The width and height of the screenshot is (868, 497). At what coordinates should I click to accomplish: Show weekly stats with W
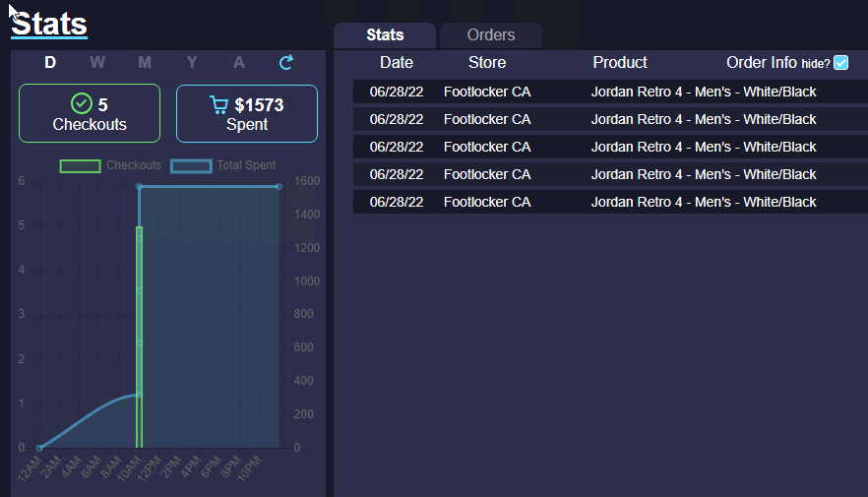(x=97, y=63)
